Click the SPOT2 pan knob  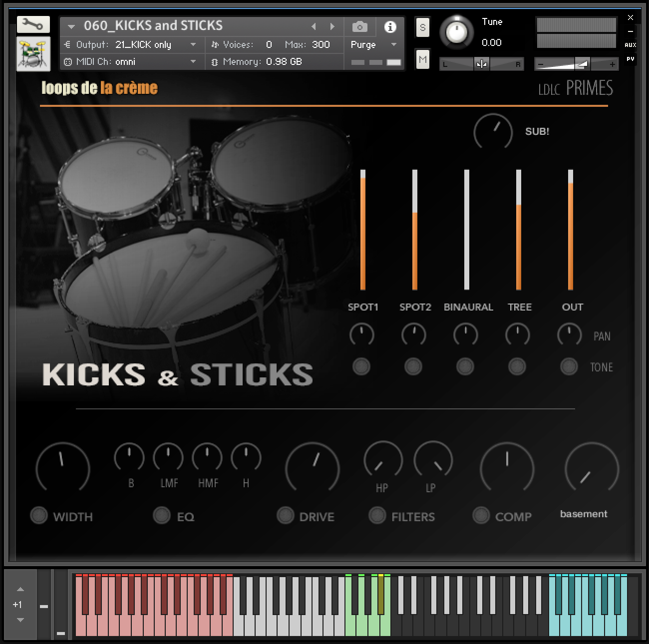[414, 334]
